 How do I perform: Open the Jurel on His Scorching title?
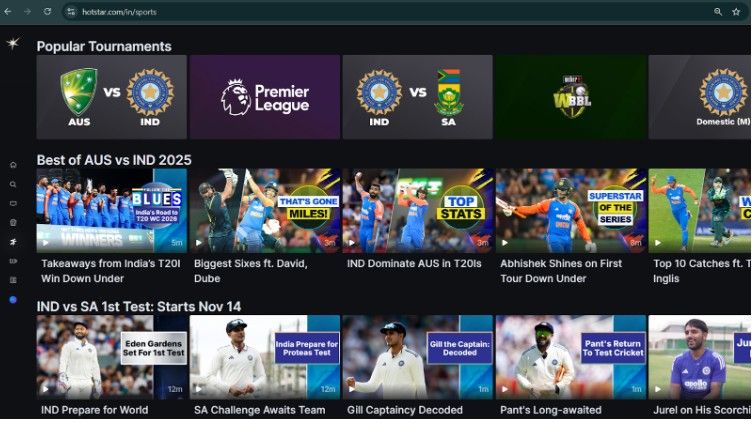tap(702, 410)
